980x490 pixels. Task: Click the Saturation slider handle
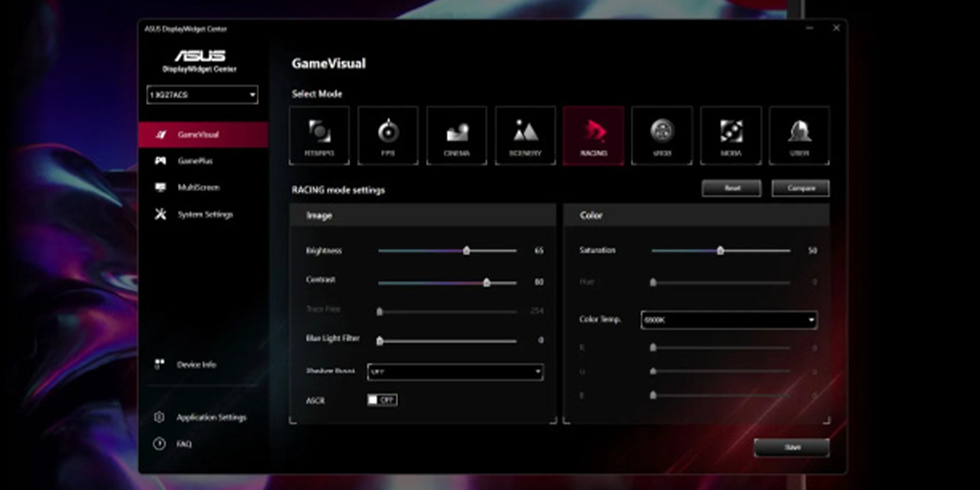click(x=720, y=251)
